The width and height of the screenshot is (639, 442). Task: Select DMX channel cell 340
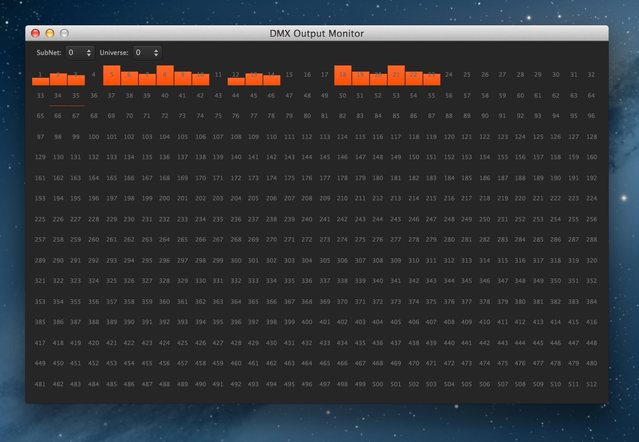(x=378, y=281)
